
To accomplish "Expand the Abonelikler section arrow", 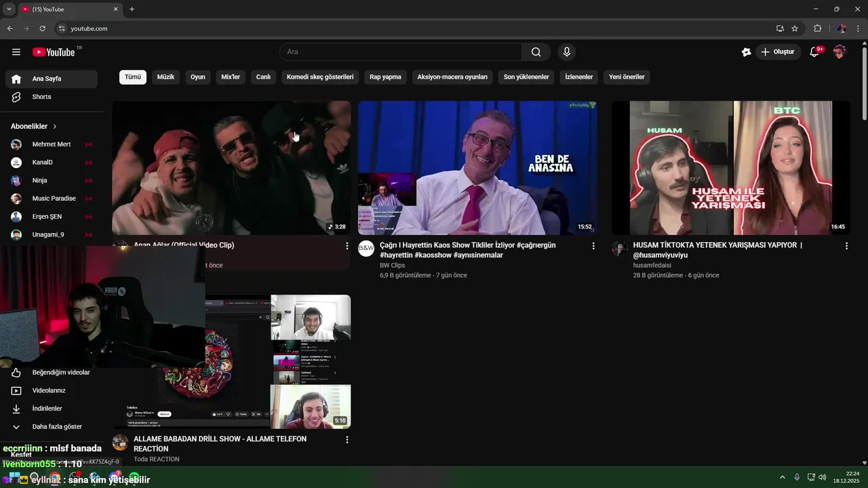I will (x=55, y=127).
